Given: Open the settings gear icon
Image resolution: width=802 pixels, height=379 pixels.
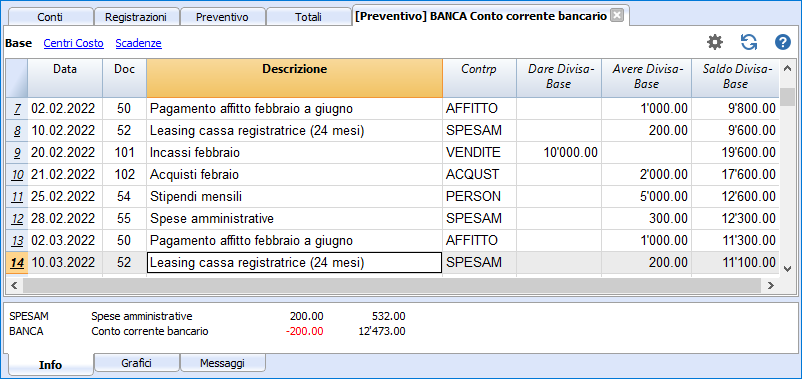Looking at the screenshot, I should point(715,43).
